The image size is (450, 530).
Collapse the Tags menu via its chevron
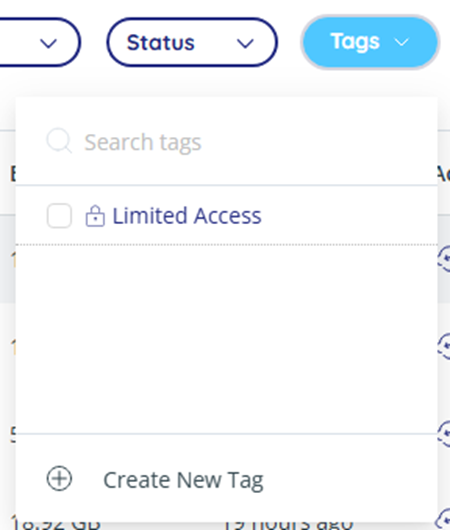click(x=402, y=42)
